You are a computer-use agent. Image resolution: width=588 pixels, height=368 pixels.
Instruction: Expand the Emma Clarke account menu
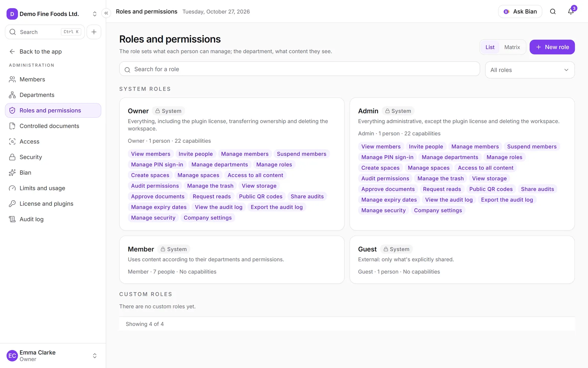[x=94, y=356]
